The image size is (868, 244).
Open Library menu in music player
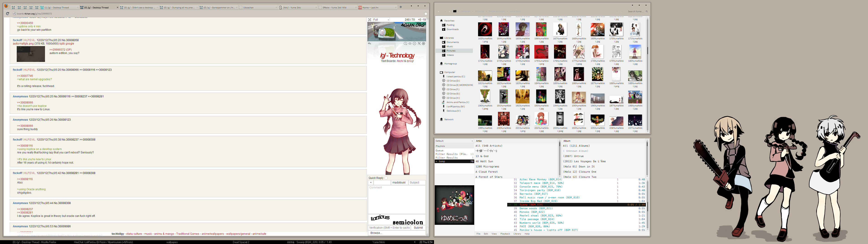click(517, 234)
